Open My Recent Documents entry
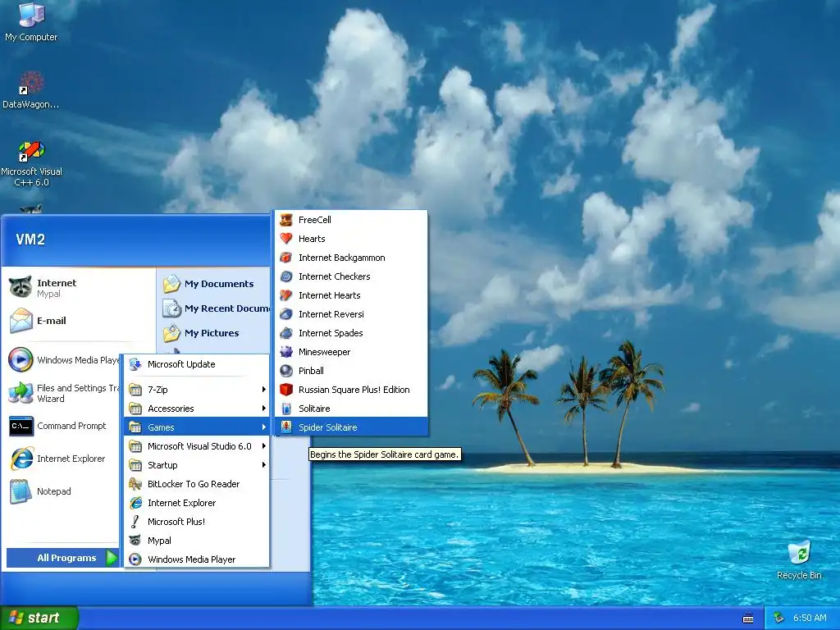 pos(216,308)
